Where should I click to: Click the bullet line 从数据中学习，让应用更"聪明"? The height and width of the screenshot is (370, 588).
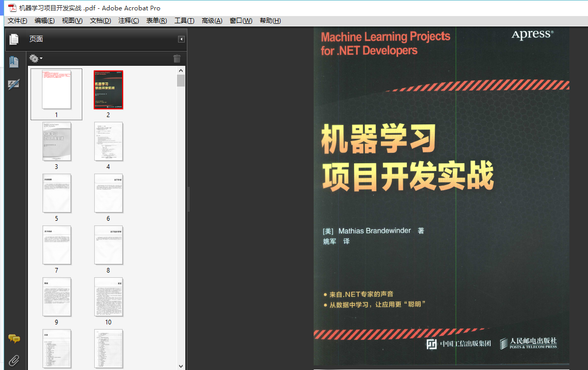[x=377, y=304]
